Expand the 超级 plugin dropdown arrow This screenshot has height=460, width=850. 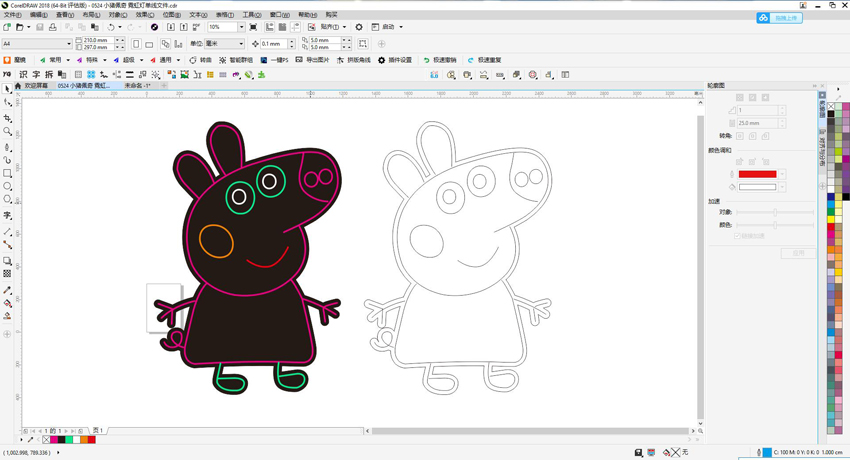[x=141, y=60]
